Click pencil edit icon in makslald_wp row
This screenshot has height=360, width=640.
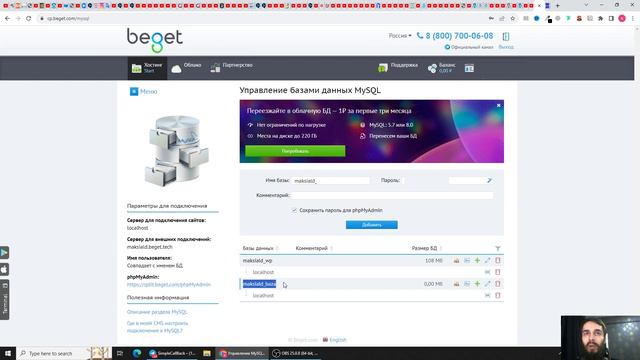tap(487, 260)
